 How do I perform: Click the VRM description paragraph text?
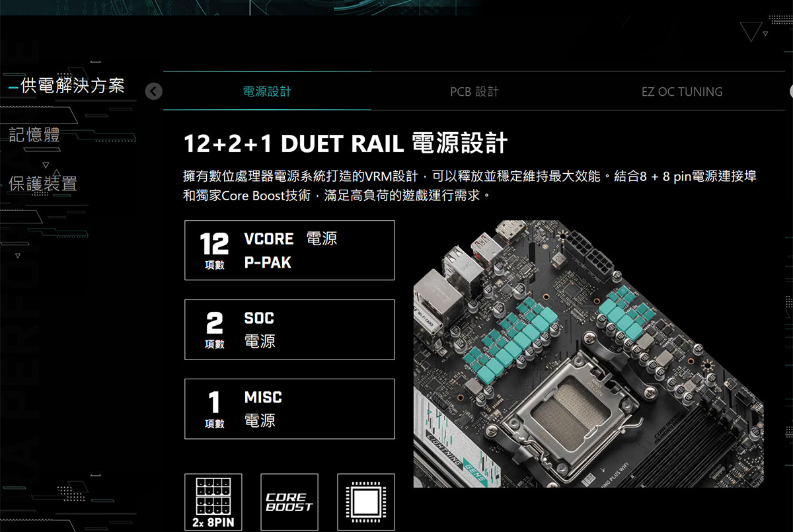coord(470,186)
